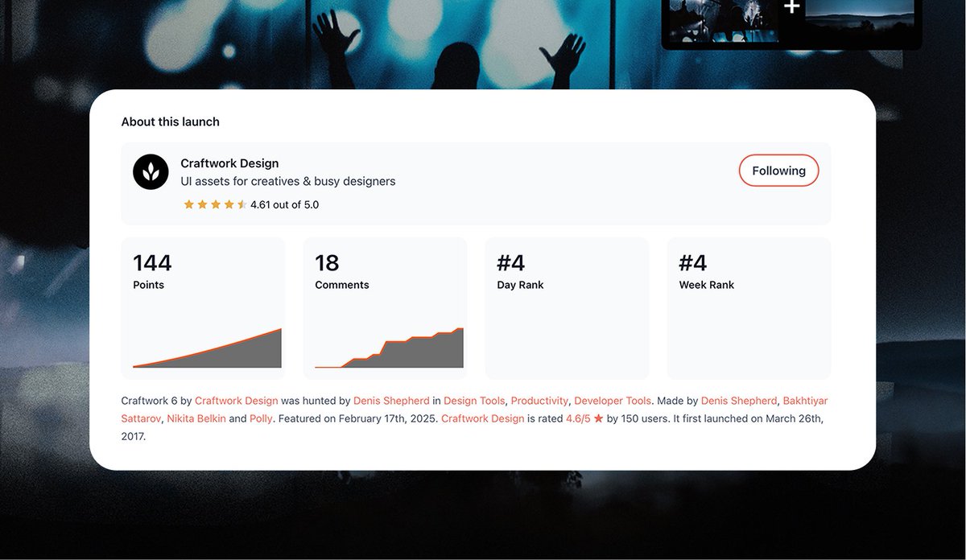Open the Polly maker link
This screenshot has width=966, height=560.
[x=261, y=418]
